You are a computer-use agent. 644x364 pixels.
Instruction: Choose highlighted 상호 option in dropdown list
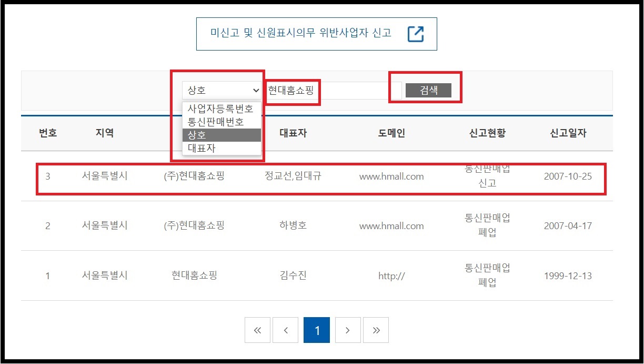click(222, 135)
